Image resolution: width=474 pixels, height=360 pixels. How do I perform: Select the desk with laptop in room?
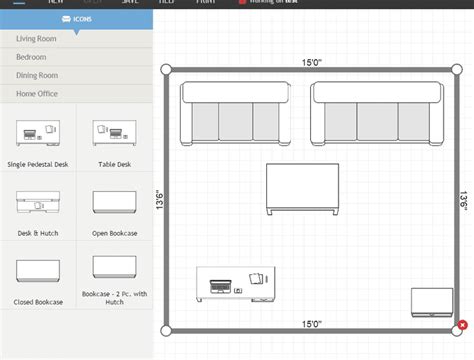click(x=236, y=284)
